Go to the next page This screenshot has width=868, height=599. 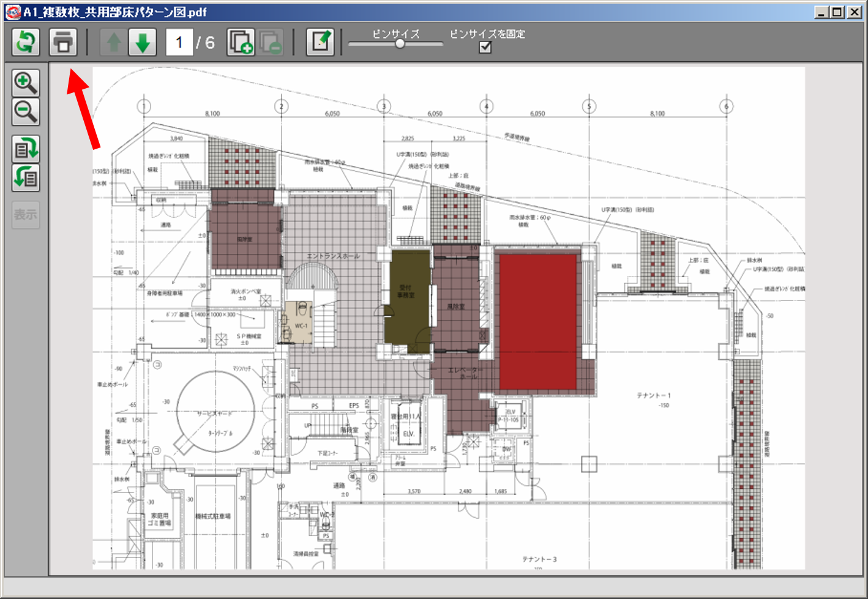tap(143, 42)
